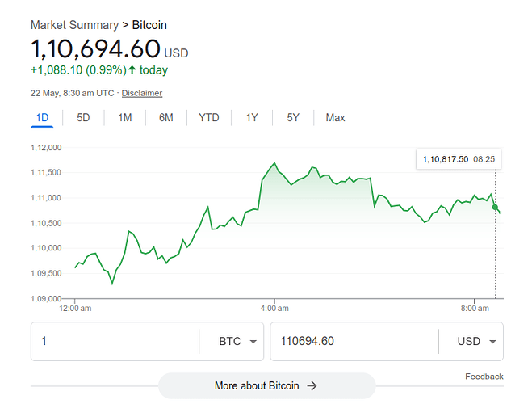Screen dimensions: 532x404
Task: Click the 22 May, 8:30 am UTC timestamp
Action: [73, 93]
